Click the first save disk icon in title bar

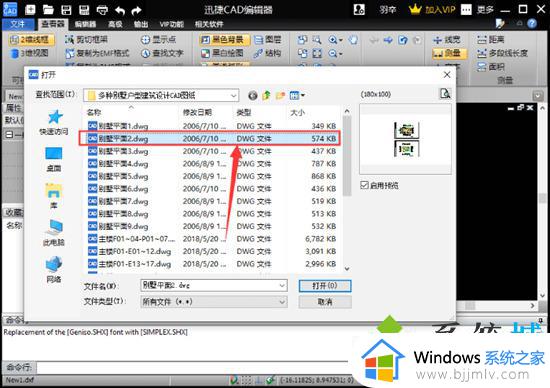(x=66, y=9)
